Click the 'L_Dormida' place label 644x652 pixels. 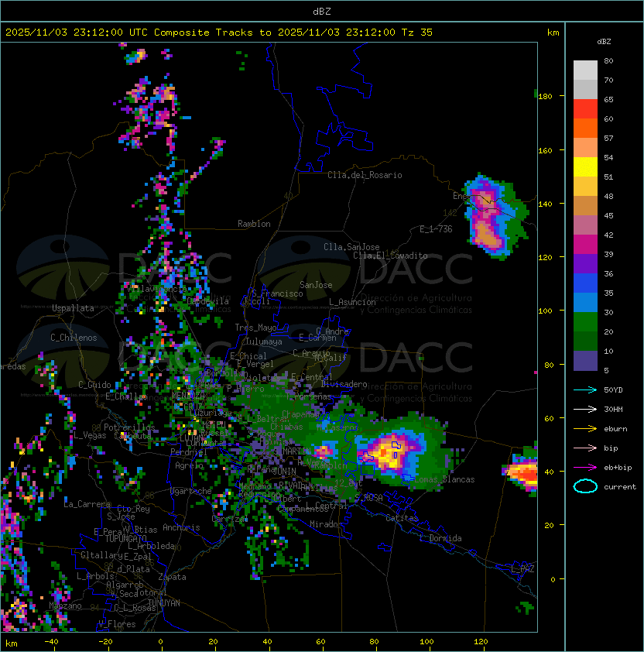tap(440, 538)
